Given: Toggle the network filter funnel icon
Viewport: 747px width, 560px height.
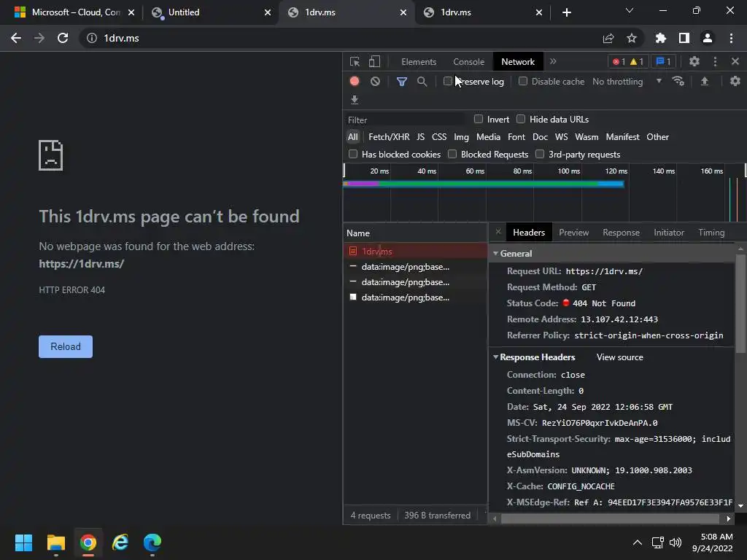Looking at the screenshot, I should pyautogui.click(x=402, y=82).
